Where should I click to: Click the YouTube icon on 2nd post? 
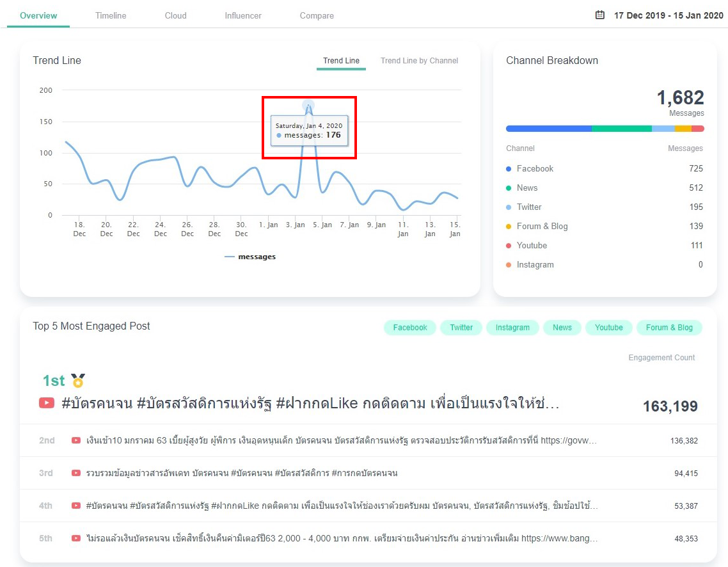pos(76,440)
